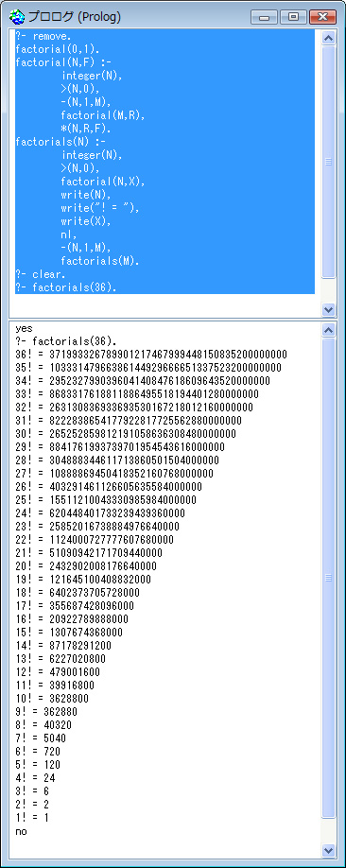346x868 pixels.
Task: Click the '34! =' result line
Action: click(x=143, y=381)
